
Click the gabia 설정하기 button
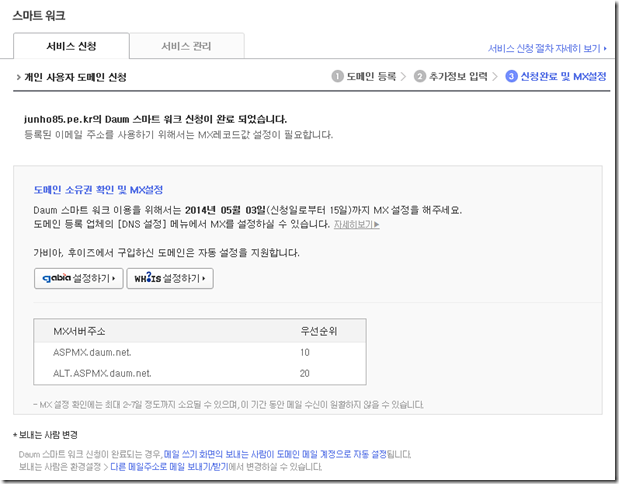79,278
